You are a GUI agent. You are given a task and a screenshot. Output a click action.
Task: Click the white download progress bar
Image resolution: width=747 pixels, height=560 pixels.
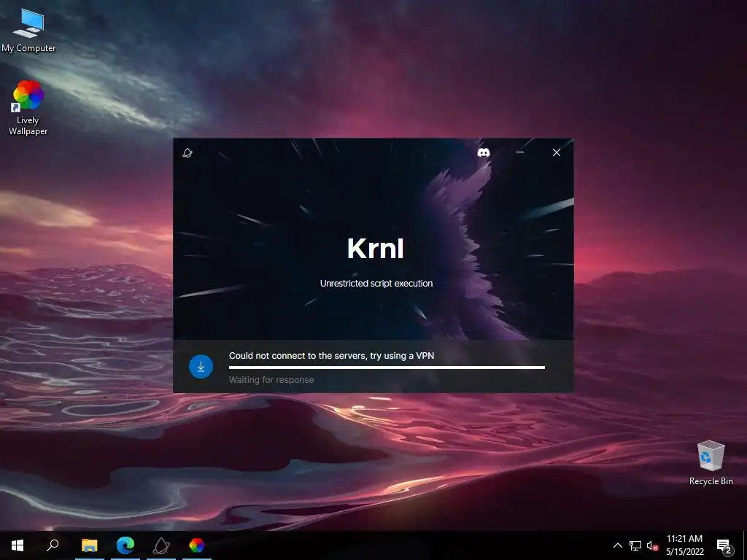coord(387,367)
